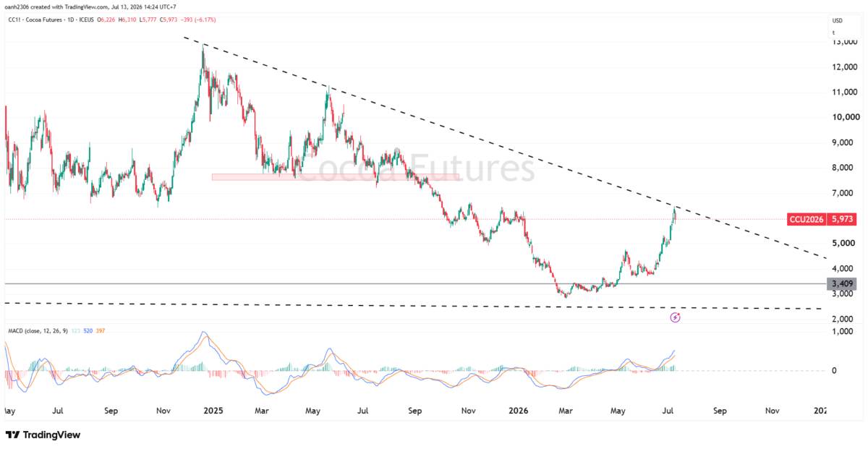Click the TradingView logo at bottom left

[x=43, y=435]
